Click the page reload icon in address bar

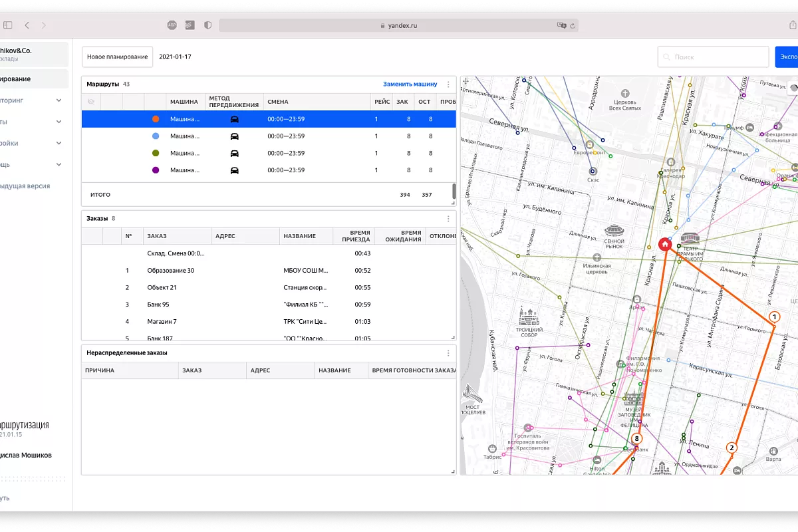pos(573,25)
